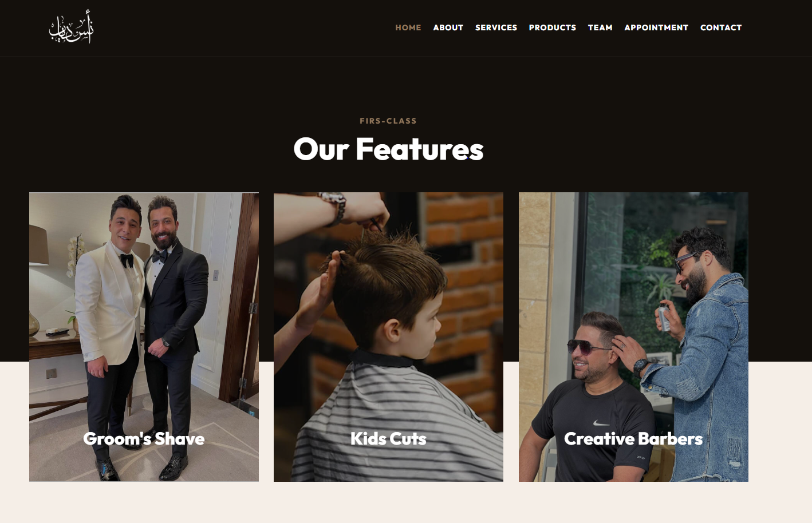The width and height of the screenshot is (812, 523).
Task: Click the FIRS-CLASS subtitle label
Action: point(388,121)
